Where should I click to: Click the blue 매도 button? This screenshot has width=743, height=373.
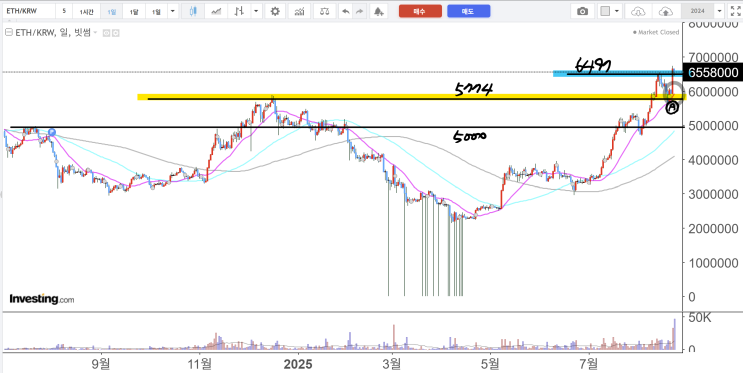click(469, 11)
